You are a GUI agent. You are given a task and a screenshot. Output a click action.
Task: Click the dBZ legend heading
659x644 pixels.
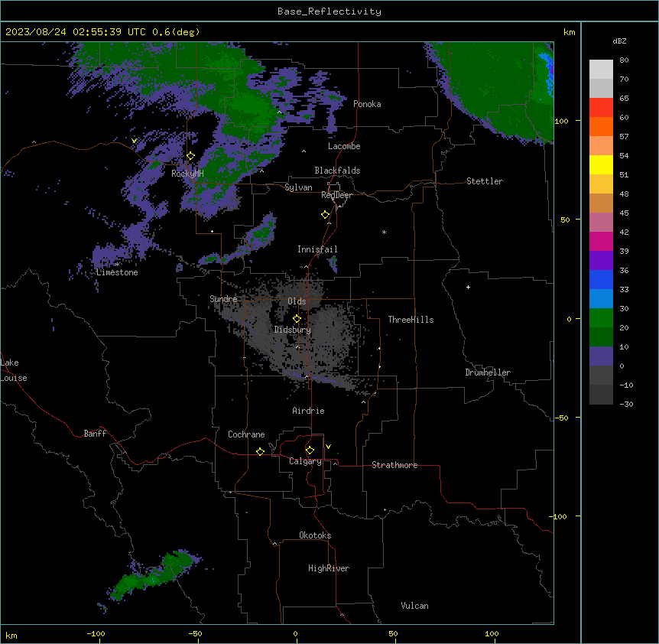(x=619, y=41)
